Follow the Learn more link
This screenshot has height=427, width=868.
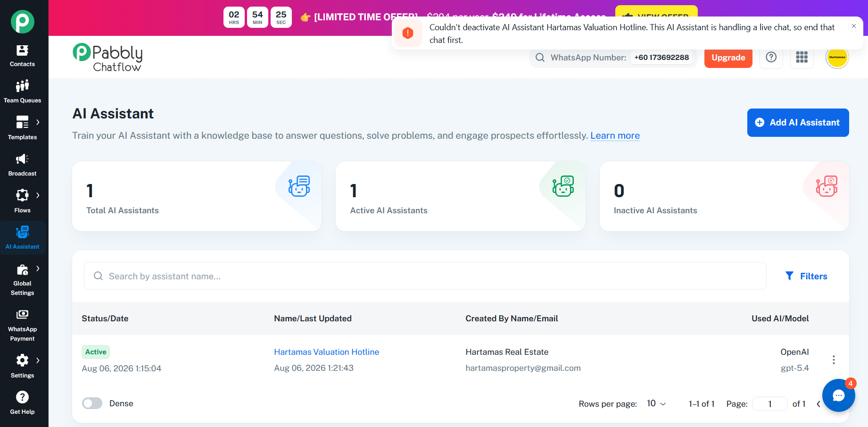pos(615,135)
